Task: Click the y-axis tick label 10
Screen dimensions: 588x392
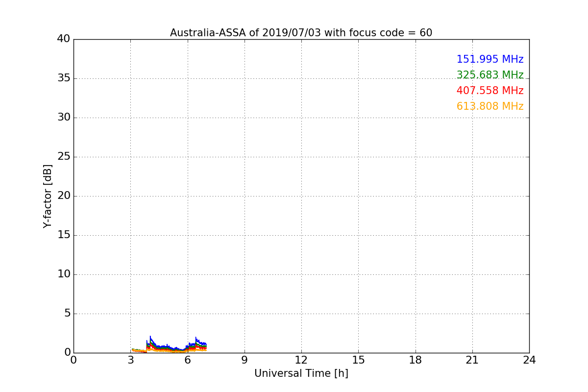Action: [64, 274]
